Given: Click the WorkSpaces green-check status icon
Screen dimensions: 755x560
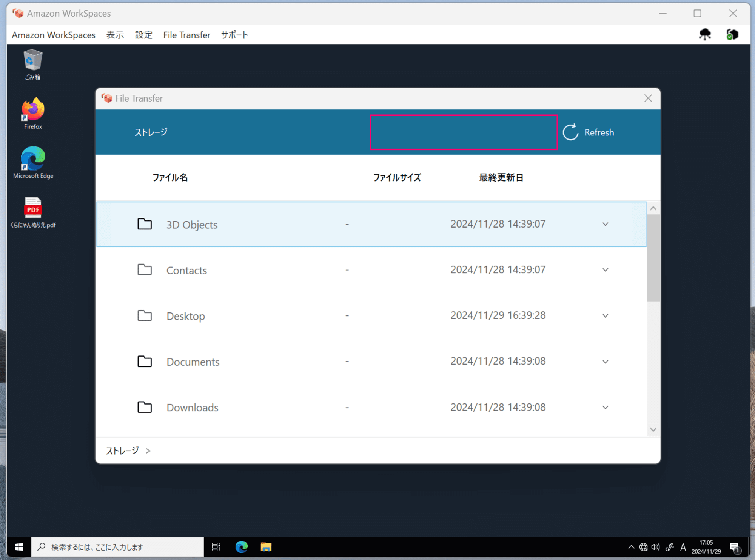Looking at the screenshot, I should point(732,34).
